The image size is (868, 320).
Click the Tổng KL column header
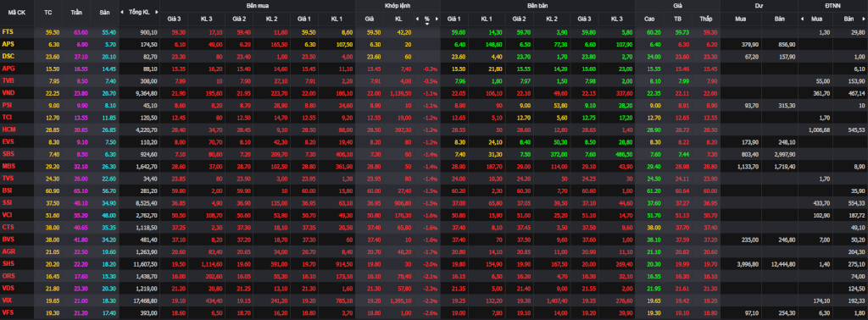point(139,12)
